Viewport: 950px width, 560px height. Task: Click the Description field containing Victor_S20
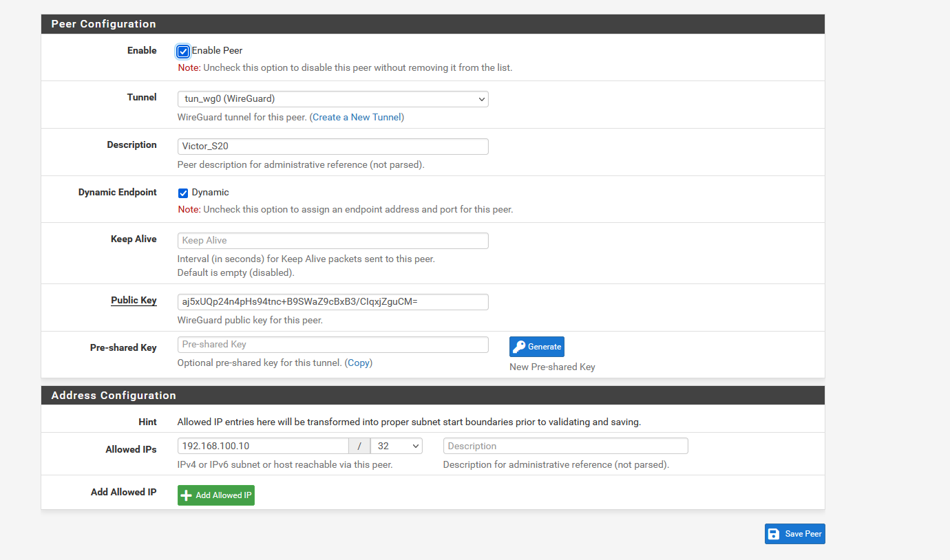coord(333,147)
